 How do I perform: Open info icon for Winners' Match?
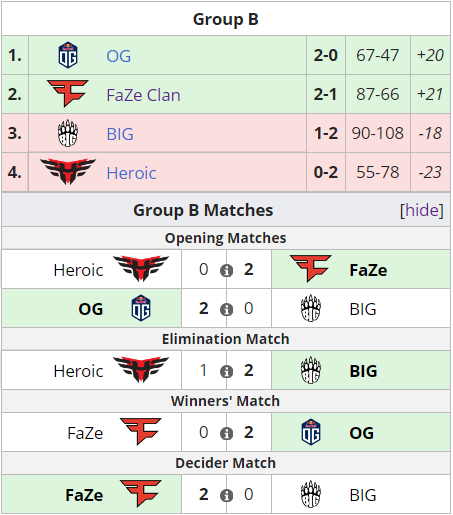pyautogui.click(x=226, y=433)
